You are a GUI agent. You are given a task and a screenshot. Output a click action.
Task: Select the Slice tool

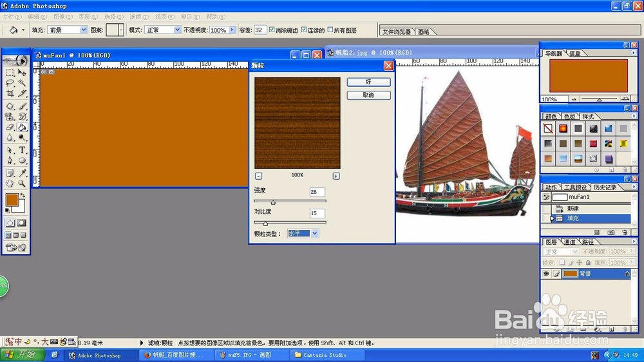pos(22,93)
